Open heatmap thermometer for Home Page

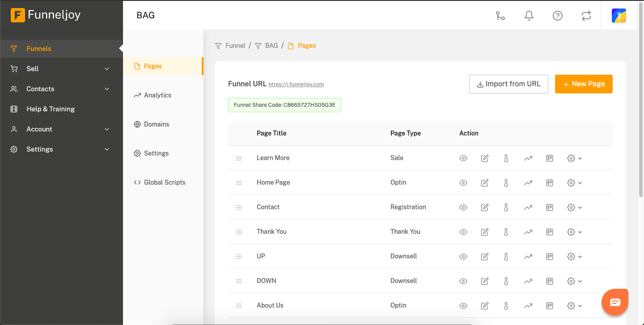tap(506, 183)
